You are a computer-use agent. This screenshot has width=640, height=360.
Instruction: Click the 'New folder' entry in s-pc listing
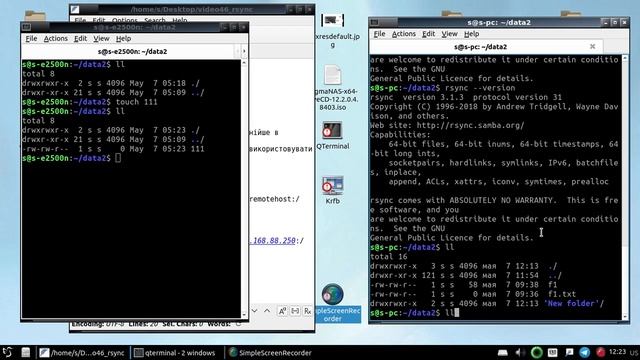(x=573, y=303)
